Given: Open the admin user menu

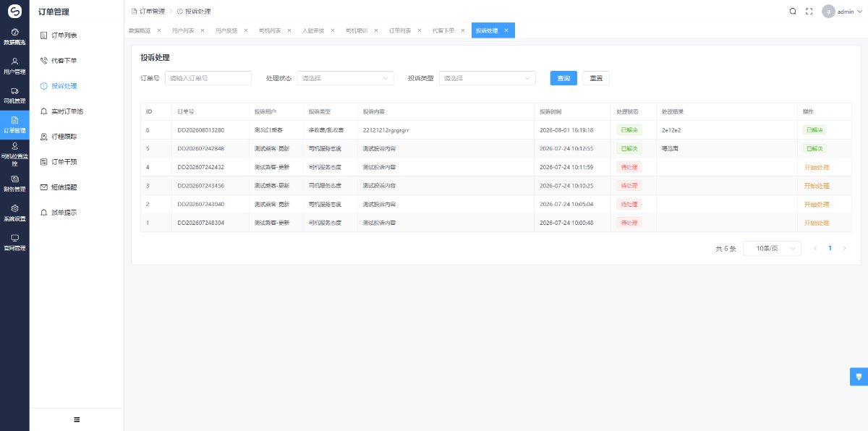Looking at the screenshot, I should click(843, 12).
